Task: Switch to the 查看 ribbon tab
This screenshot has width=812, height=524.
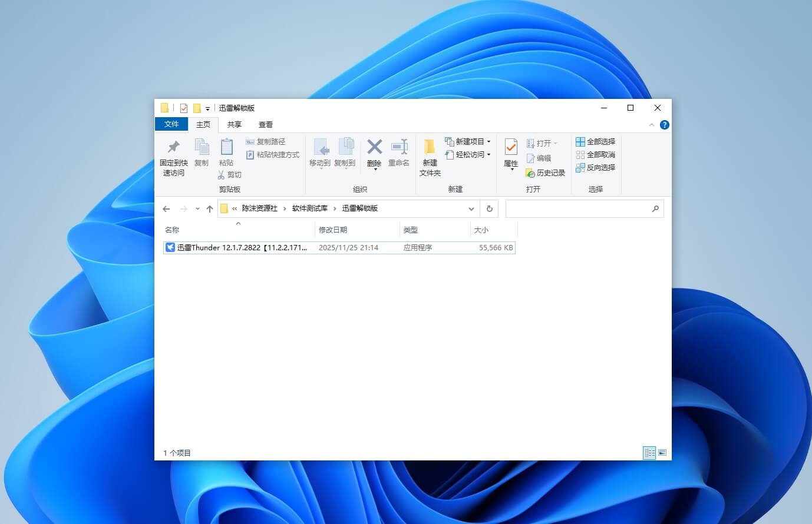Action: pos(266,124)
